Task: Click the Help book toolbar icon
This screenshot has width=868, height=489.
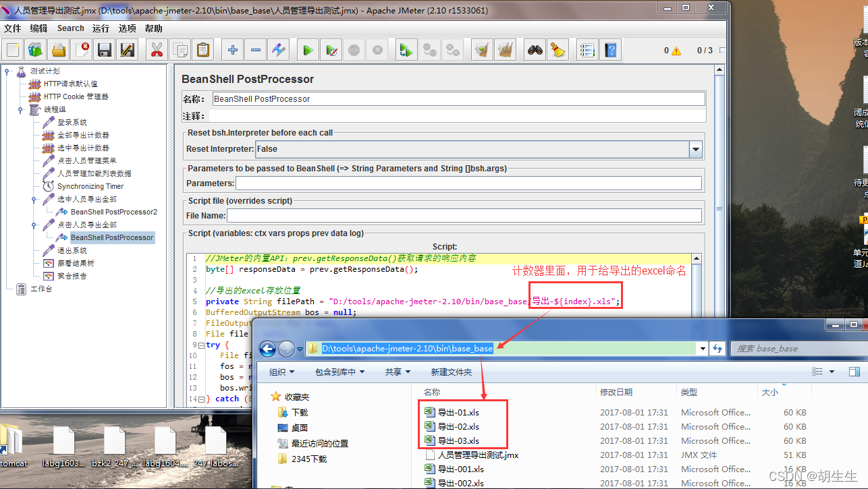Action: tap(611, 50)
